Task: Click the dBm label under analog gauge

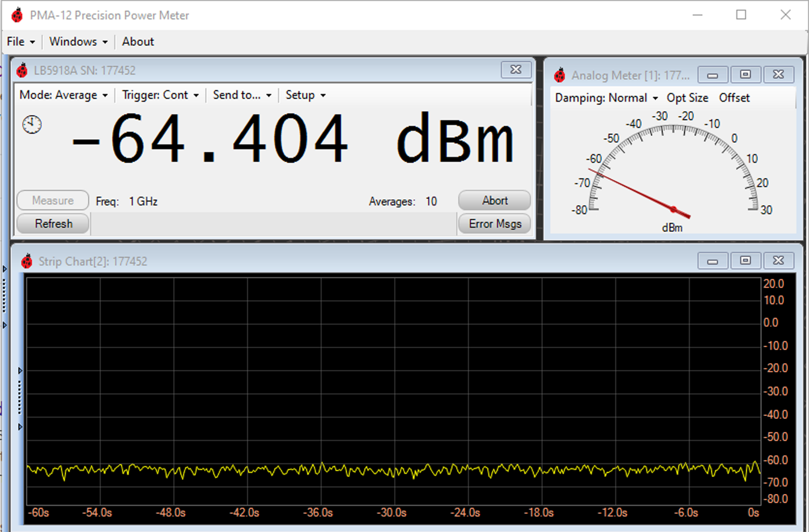Action: (x=672, y=228)
